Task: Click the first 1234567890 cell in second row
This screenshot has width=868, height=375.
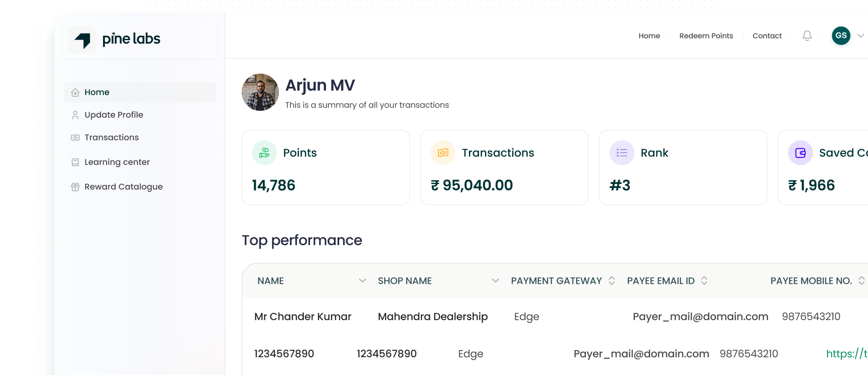Action: [284, 354]
